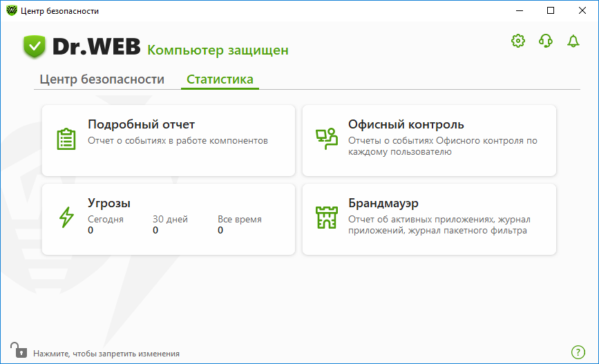The width and height of the screenshot is (599, 364).
Task: Click the firewall castle icon
Action: pyautogui.click(x=327, y=218)
